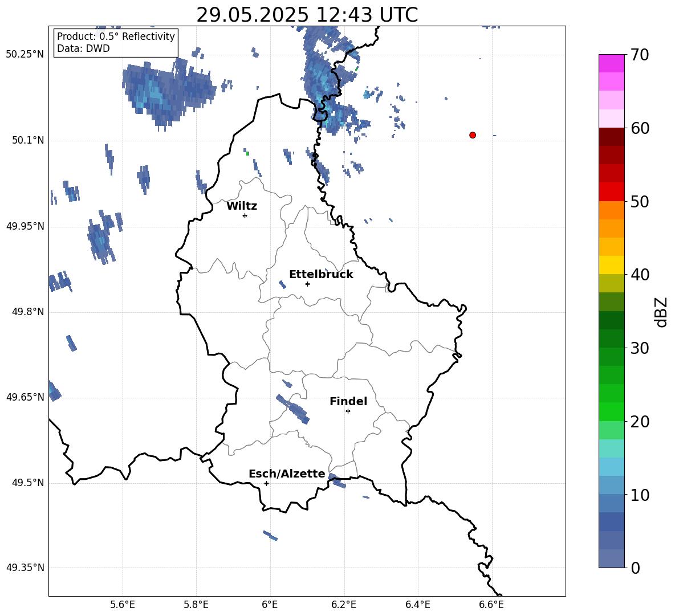Click the 10 tick on the colorbar
This screenshot has width=675, height=616.
640,495
